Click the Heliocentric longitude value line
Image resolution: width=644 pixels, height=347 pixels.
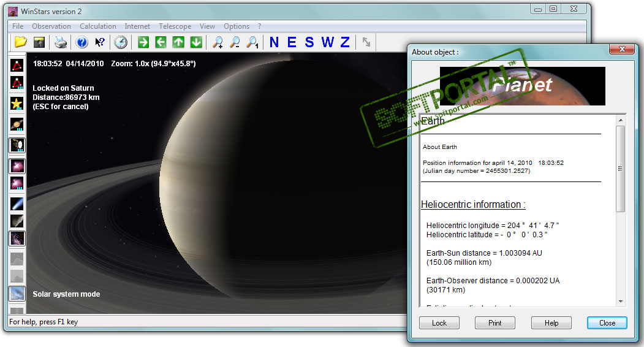493,225
